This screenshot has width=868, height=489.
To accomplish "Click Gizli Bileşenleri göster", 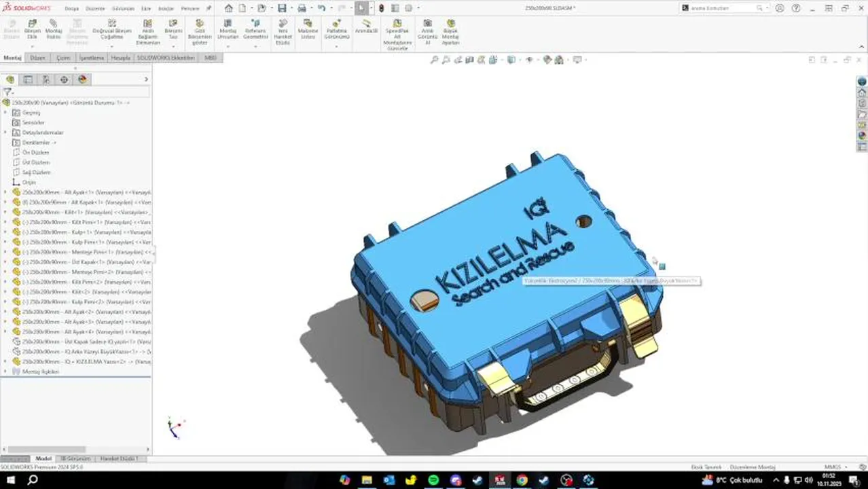I will (200, 32).
